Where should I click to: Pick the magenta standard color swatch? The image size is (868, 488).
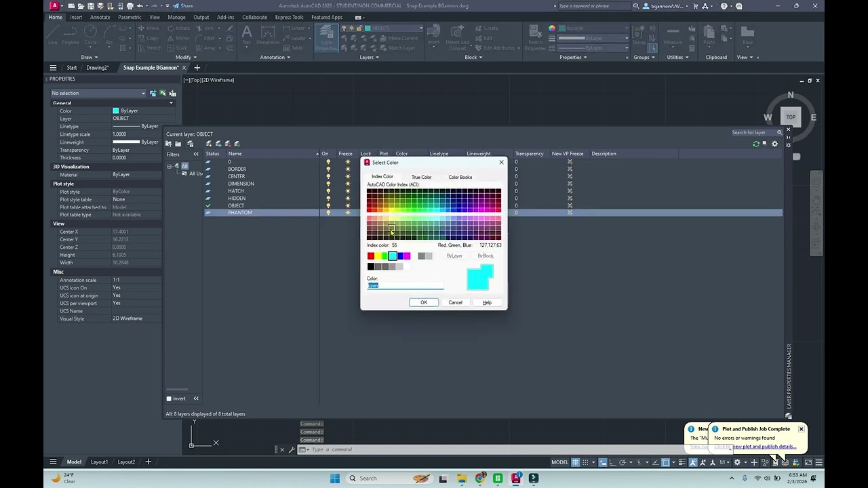(x=407, y=256)
